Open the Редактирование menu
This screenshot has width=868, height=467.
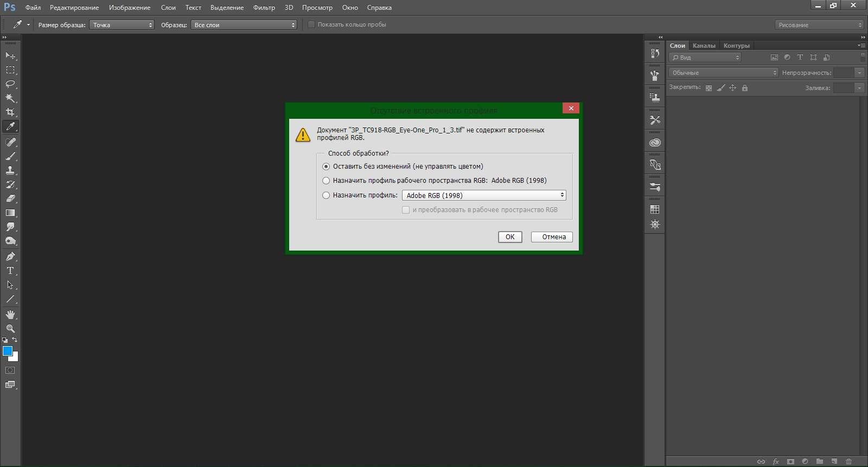pyautogui.click(x=74, y=8)
